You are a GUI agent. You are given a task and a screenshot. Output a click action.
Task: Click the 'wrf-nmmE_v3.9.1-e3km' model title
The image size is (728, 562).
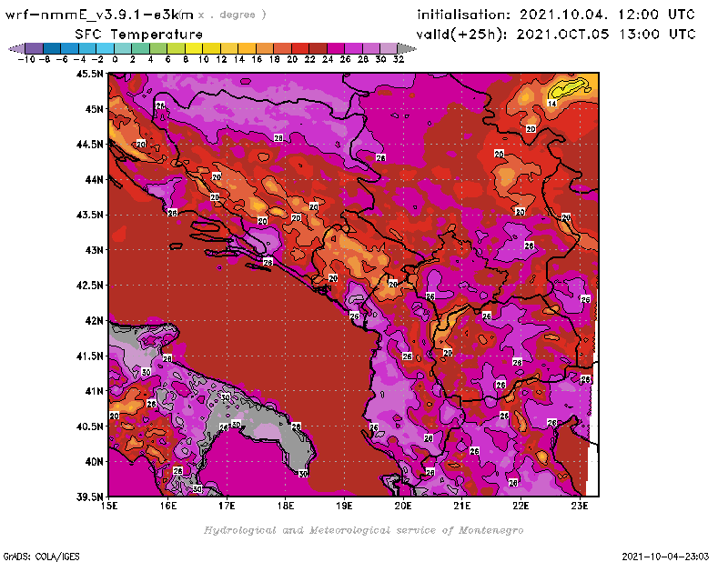point(99,15)
